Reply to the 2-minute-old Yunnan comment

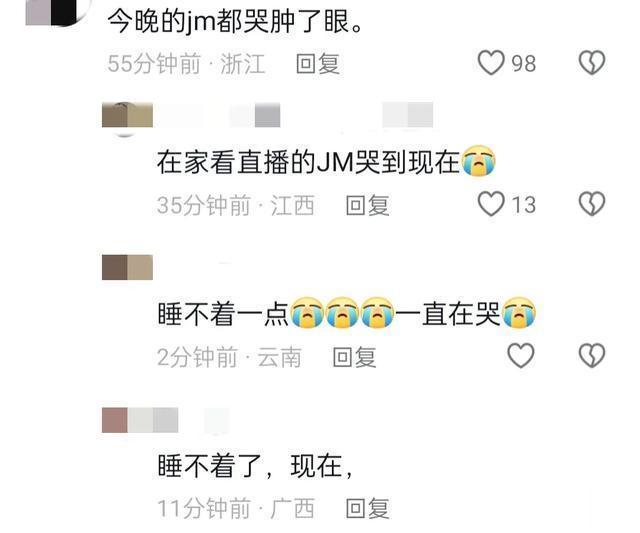point(354,357)
